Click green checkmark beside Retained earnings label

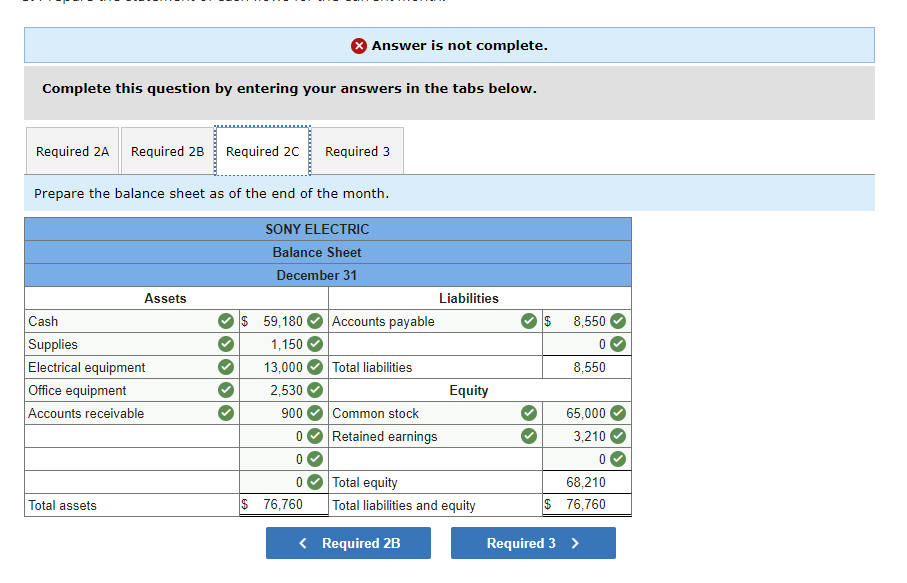point(529,436)
